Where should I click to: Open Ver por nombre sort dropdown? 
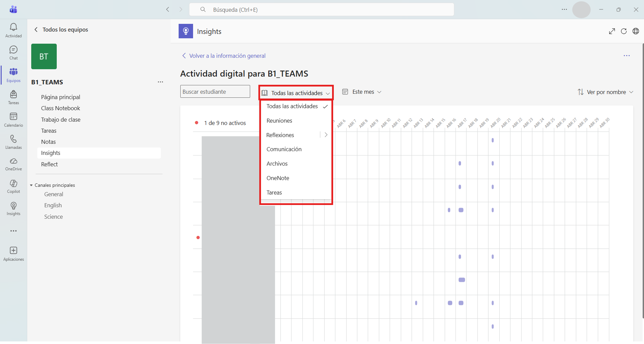pos(605,92)
